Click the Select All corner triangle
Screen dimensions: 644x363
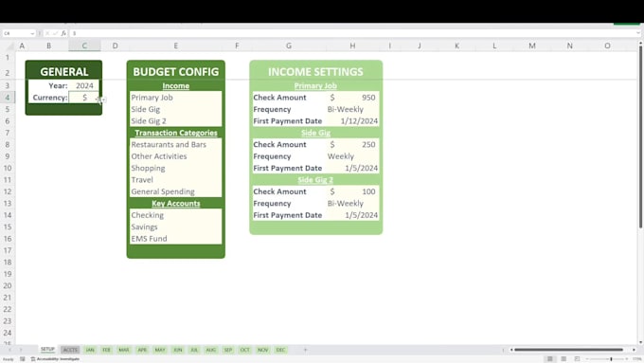pyautogui.click(x=9, y=46)
